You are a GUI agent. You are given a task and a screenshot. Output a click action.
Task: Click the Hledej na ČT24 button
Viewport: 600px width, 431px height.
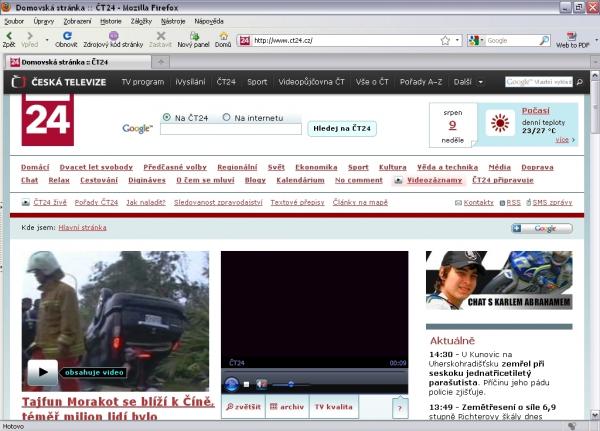(342, 129)
